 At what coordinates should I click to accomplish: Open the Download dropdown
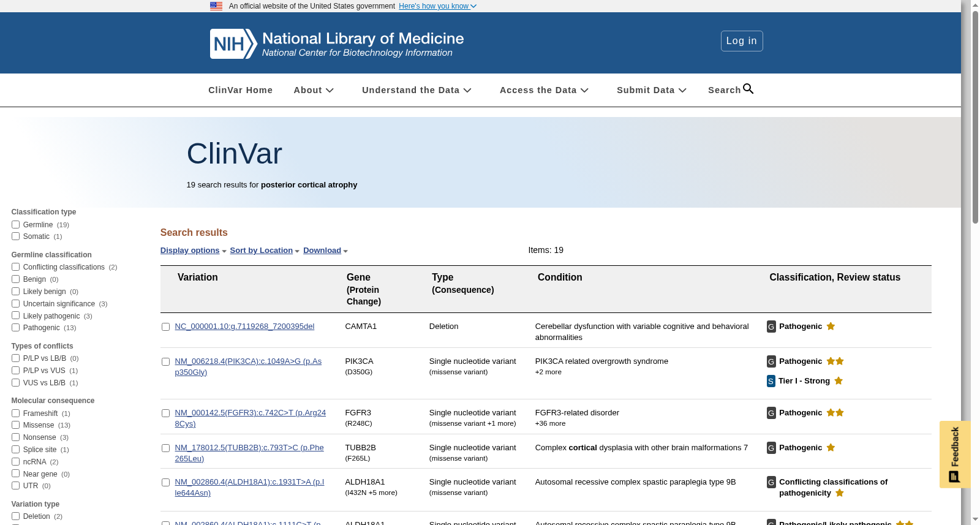pyautogui.click(x=326, y=251)
